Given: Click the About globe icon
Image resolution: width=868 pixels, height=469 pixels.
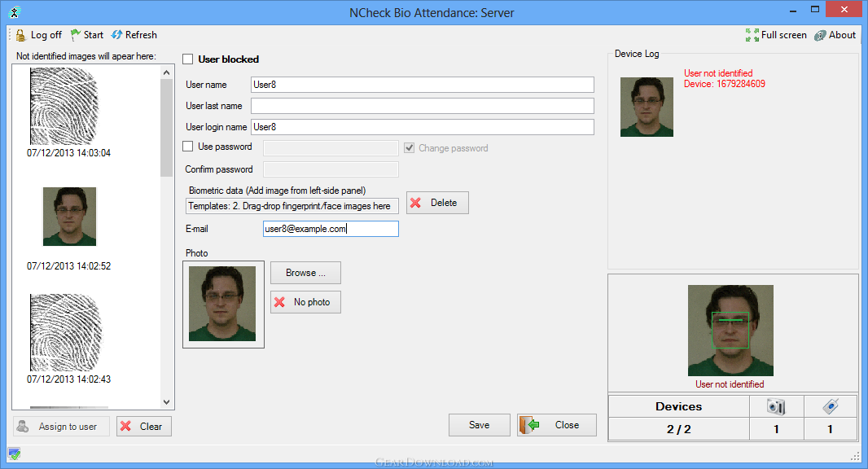Looking at the screenshot, I should [820, 36].
